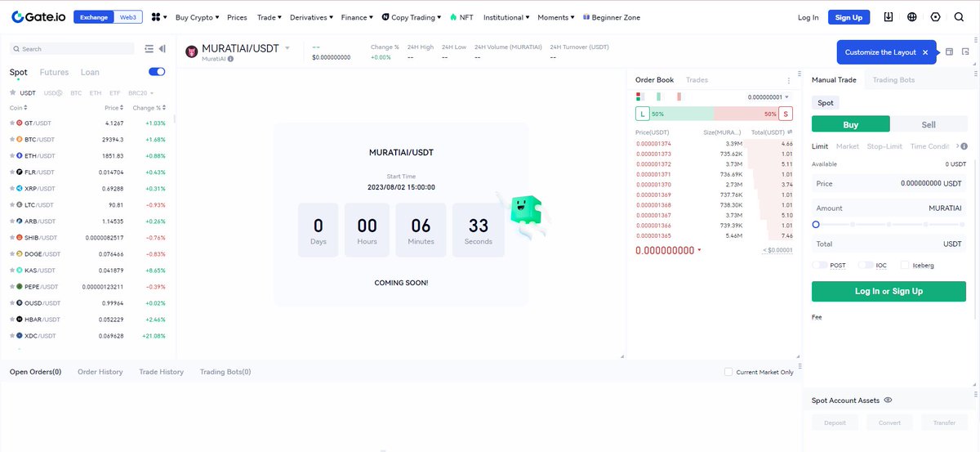This screenshot has height=452, width=980.
Task: Select the Buy side
Action: point(850,124)
